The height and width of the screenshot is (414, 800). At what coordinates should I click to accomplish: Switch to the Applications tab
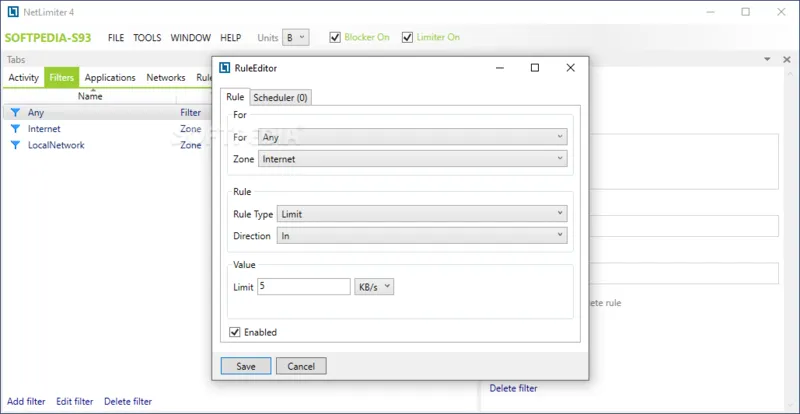click(x=110, y=78)
